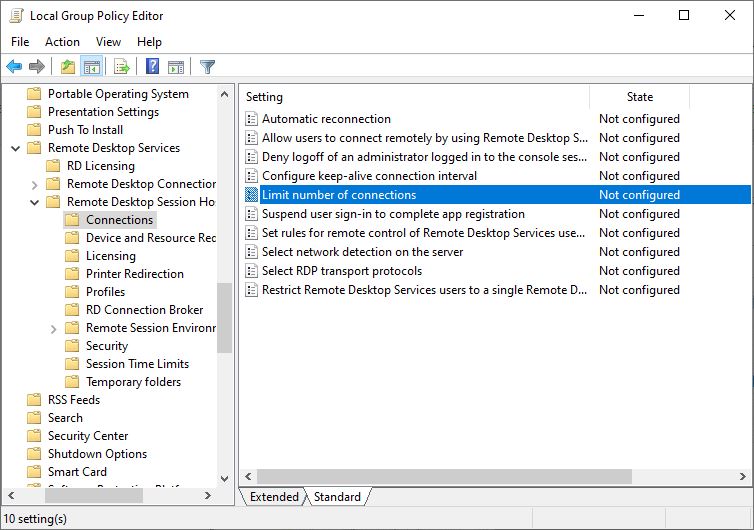
Task: Switch to the Standard tab
Action: (x=337, y=497)
